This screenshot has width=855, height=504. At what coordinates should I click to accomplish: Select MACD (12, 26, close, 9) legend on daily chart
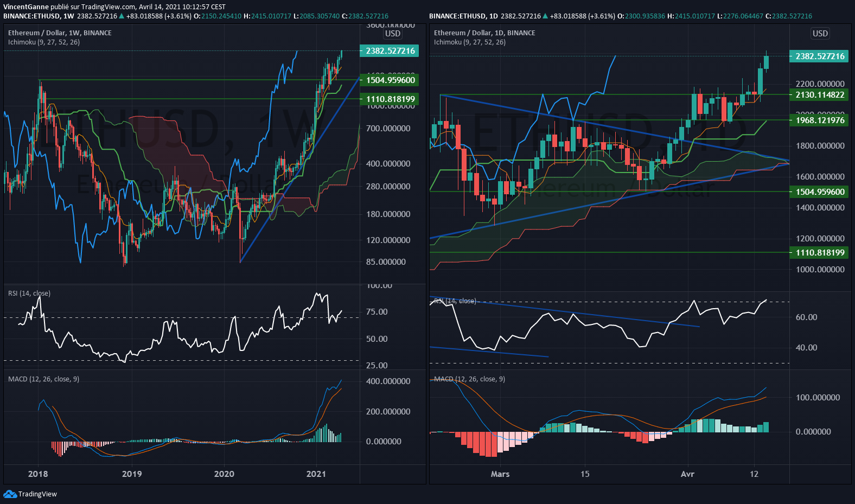470,379
